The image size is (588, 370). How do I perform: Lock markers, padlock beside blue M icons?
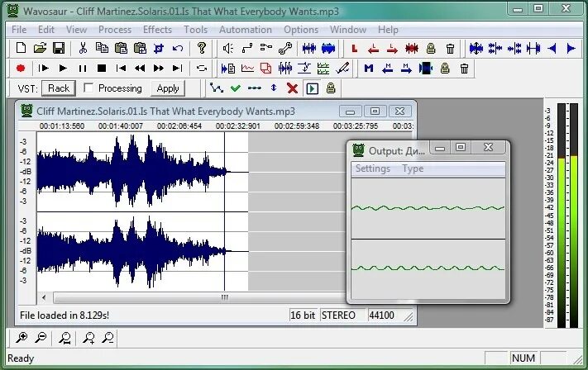(x=445, y=69)
